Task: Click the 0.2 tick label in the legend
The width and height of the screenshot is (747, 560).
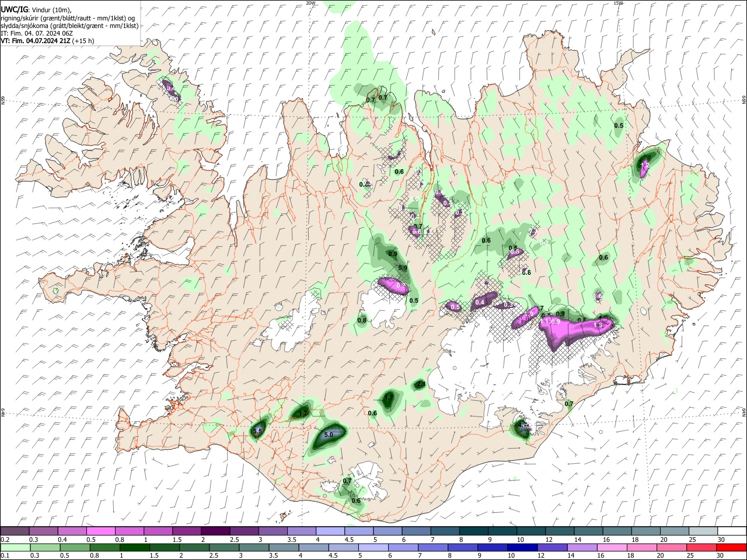Action: tap(5, 540)
